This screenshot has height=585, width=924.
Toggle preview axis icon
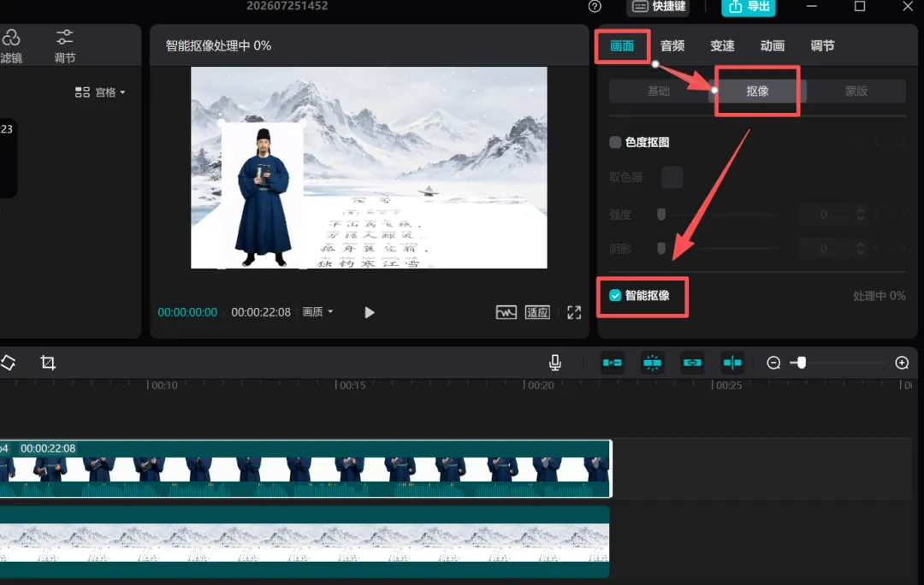click(x=732, y=363)
